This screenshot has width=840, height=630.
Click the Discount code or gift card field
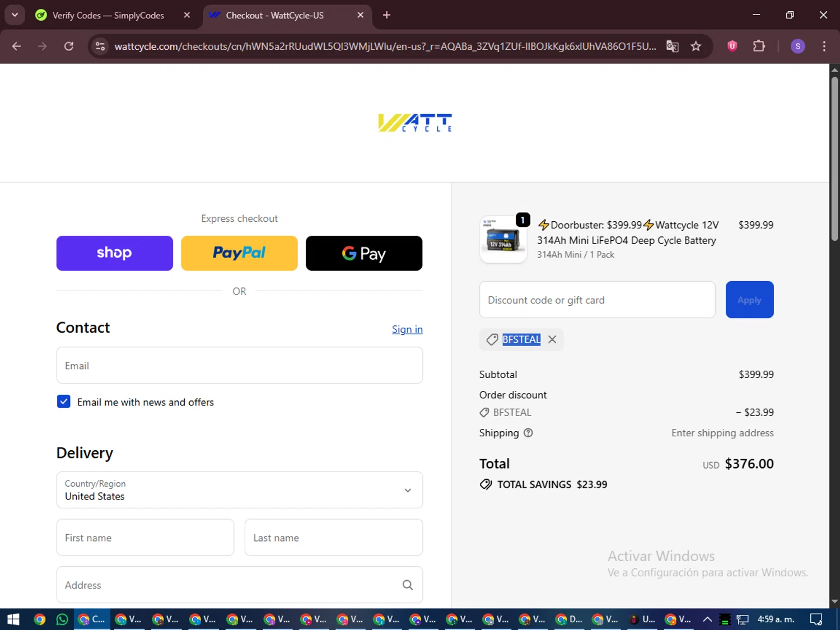[x=597, y=300]
